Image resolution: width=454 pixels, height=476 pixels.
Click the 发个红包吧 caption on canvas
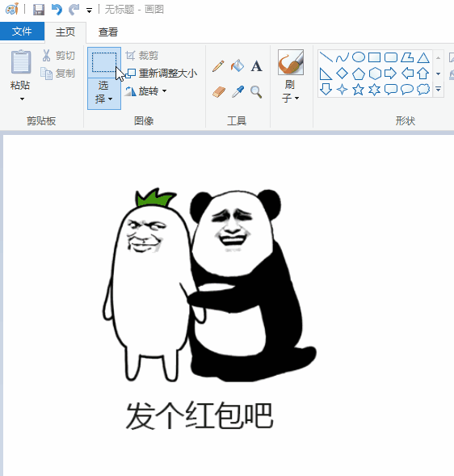click(x=200, y=415)
